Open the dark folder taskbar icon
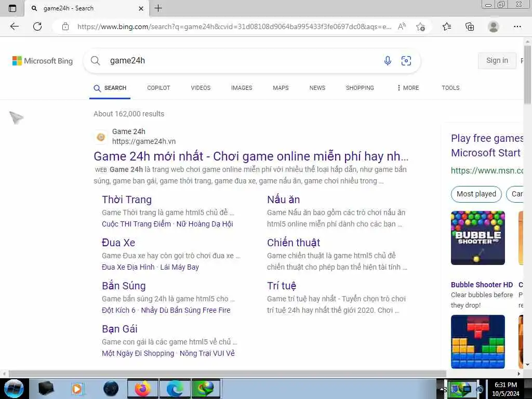The width and height of the screenshot is (532, 399). (x=46, y=389)
